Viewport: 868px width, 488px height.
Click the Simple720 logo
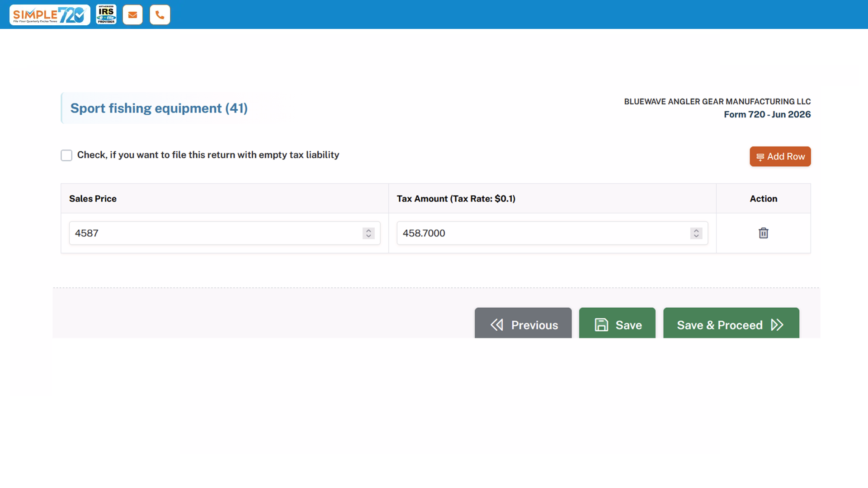coord(50,15)
